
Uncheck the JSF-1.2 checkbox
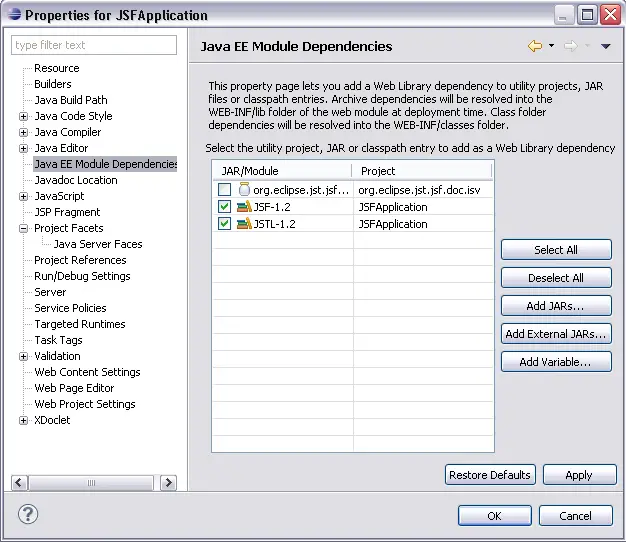point(225,207)
